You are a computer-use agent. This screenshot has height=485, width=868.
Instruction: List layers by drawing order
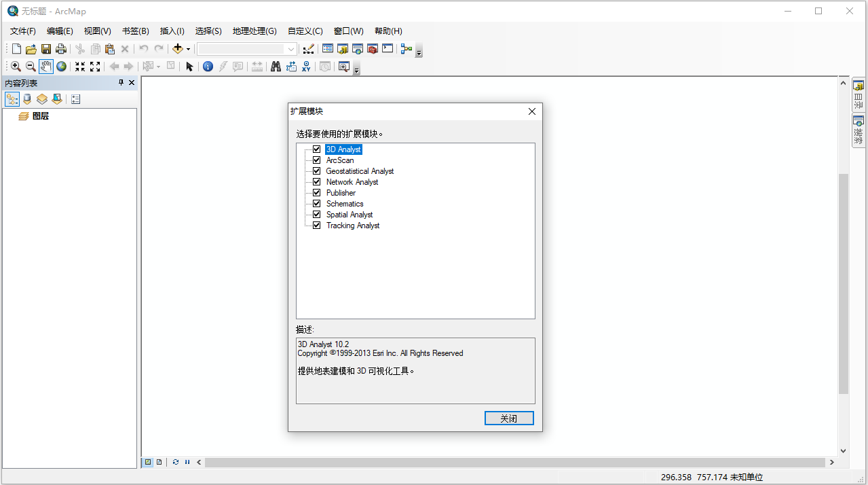tap(12, 99)
